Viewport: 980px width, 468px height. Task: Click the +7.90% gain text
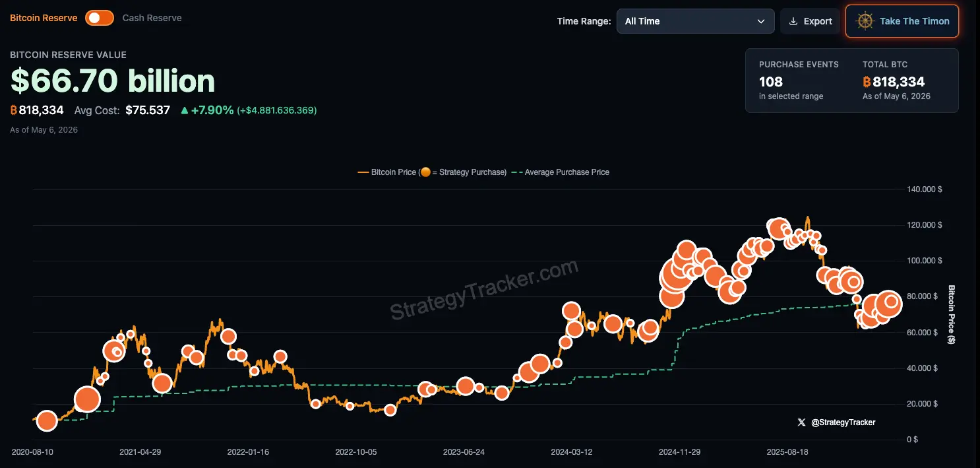[212, 110]
